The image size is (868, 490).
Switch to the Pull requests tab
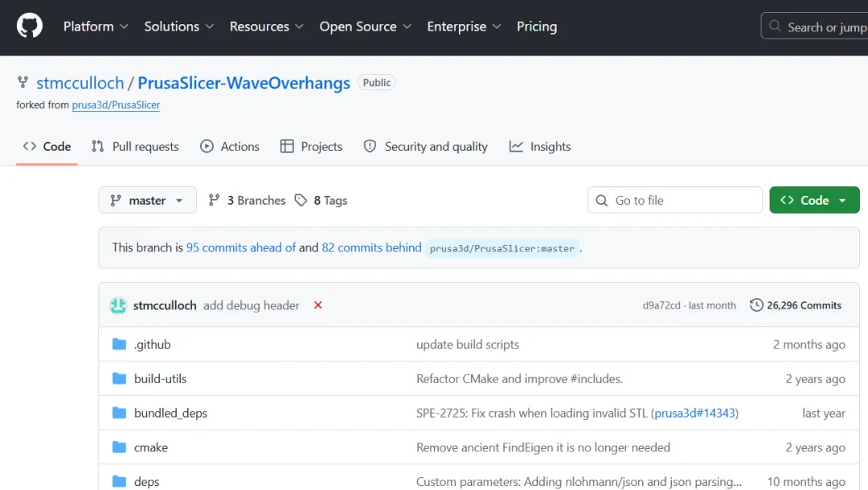click(135, 146)
